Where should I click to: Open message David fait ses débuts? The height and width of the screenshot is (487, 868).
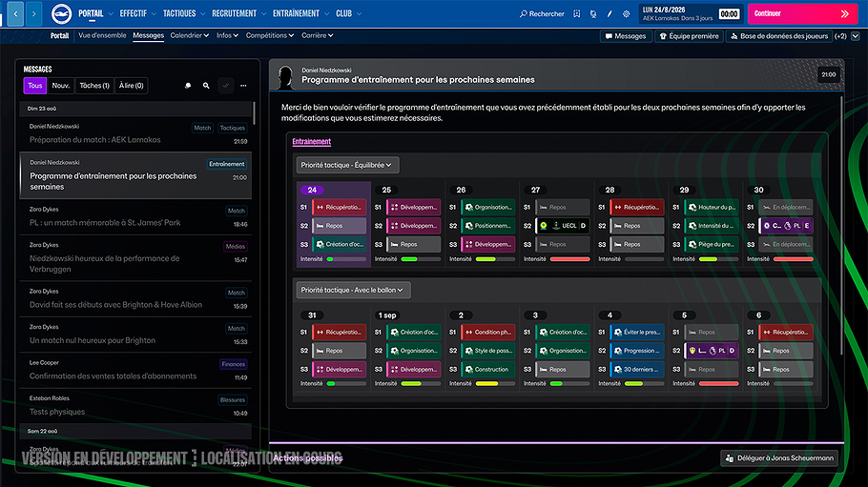click(135, 298)
